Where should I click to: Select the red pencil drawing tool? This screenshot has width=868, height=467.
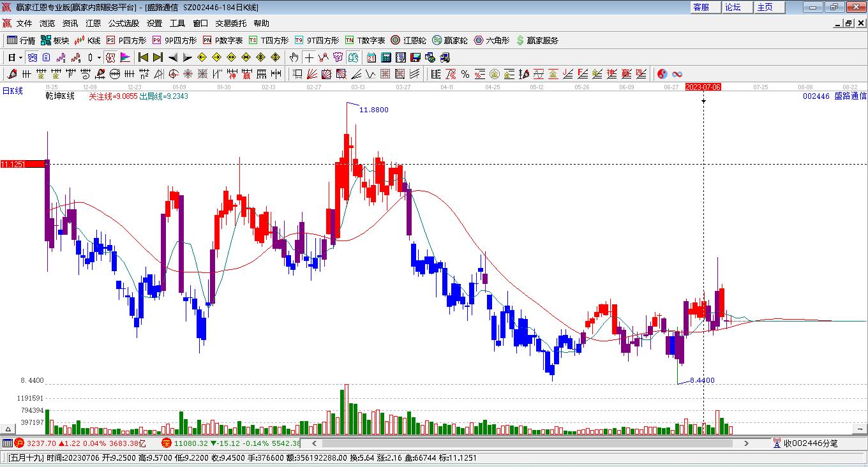point(11,74)
